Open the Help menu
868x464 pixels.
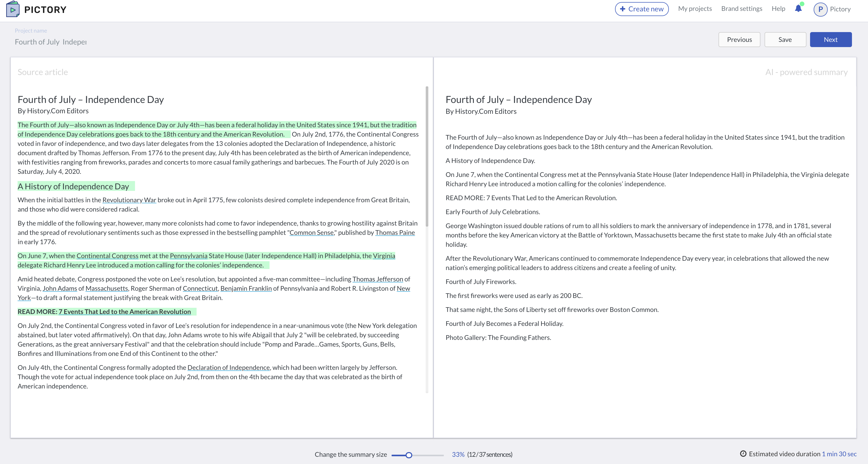point(778,9)
